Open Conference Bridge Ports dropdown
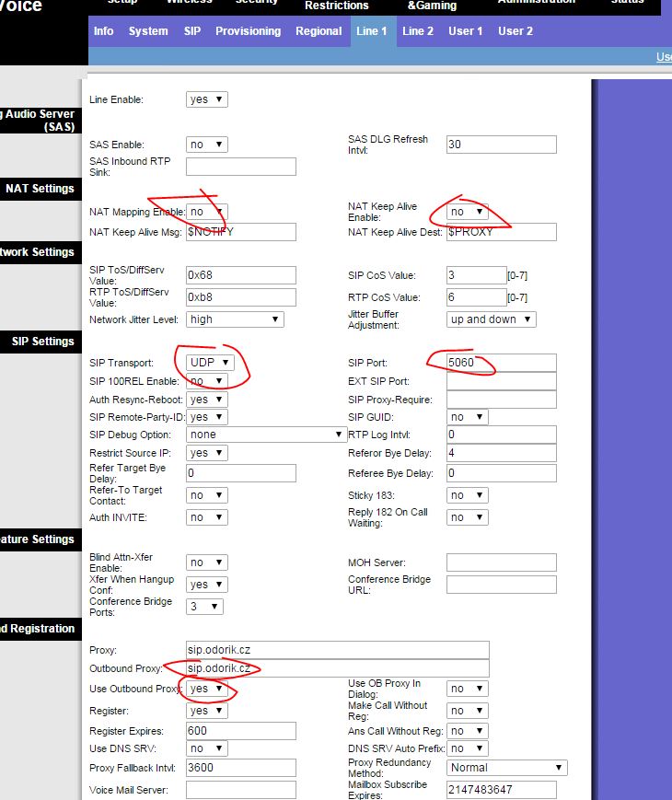672x800 pixels. (204, 607)
